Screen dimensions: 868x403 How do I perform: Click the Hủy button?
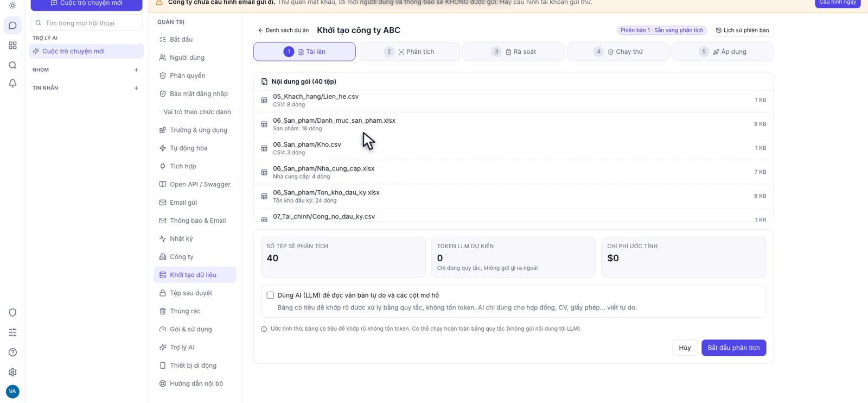685,348
